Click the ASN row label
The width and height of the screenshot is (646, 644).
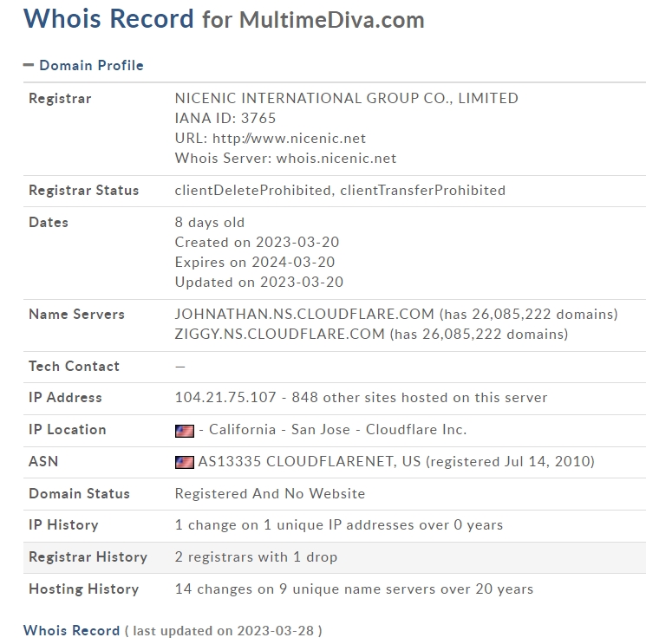43,462
